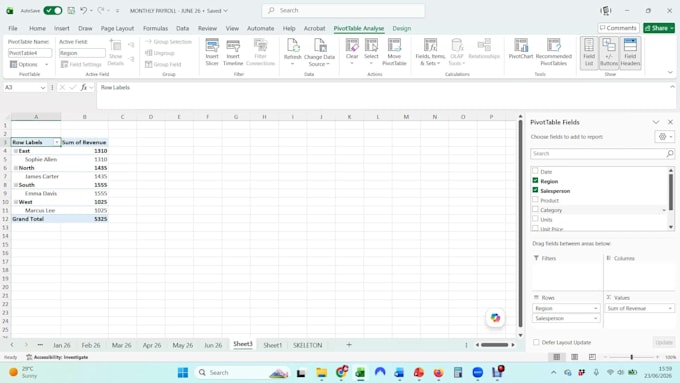Screen dimensions: 680x383
Task: Open Excel icon in taskbar
Action: pos(360,373)
